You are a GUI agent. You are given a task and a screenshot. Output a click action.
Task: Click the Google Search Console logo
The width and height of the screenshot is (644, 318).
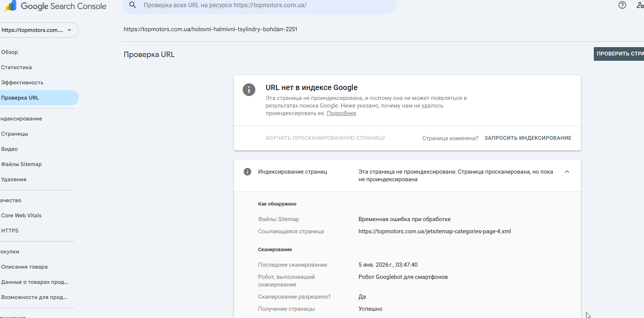tap(56, 6)
